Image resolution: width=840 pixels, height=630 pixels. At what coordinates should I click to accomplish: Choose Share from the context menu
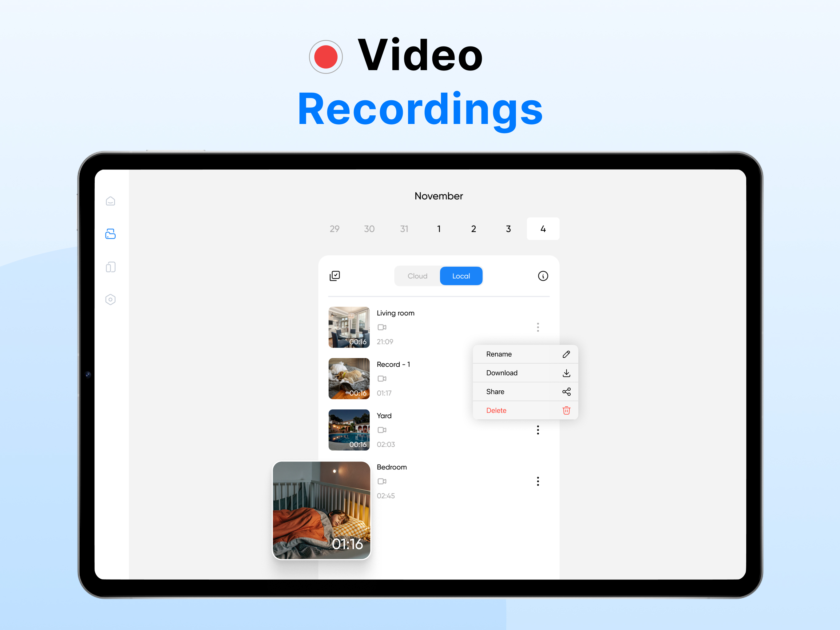click(525, 392)
